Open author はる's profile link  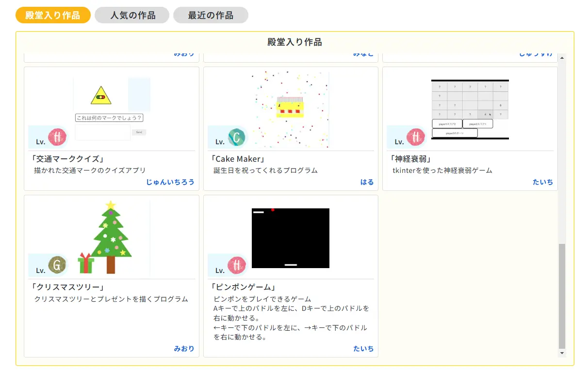click(367, 182)
